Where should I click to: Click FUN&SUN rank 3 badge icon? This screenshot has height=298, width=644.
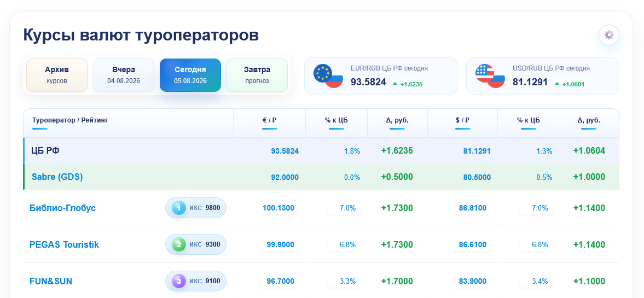tap(179, 281)
